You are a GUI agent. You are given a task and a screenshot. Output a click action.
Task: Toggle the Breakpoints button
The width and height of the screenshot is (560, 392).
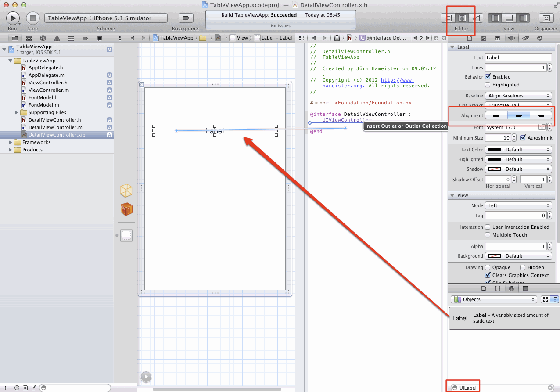[186, 18]
